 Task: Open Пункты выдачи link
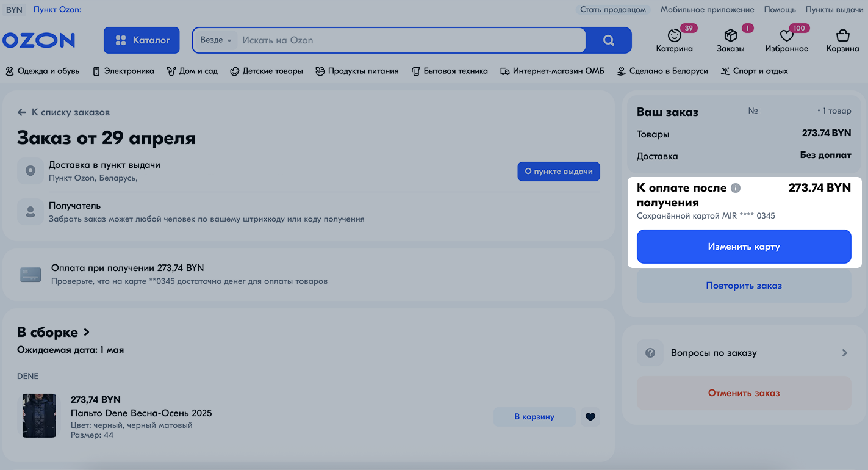click(834, 10)
